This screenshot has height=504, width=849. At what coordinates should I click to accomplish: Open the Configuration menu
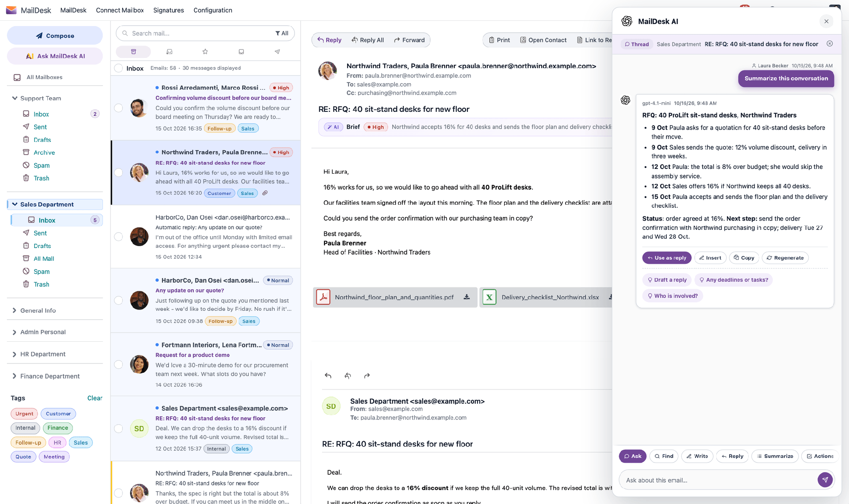coord(213,10)
